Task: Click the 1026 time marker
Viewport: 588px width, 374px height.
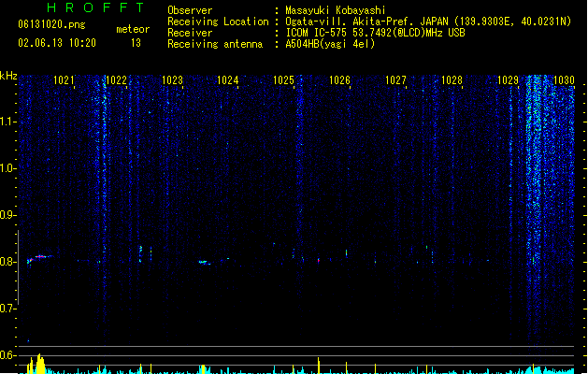Action: point(339,80)
